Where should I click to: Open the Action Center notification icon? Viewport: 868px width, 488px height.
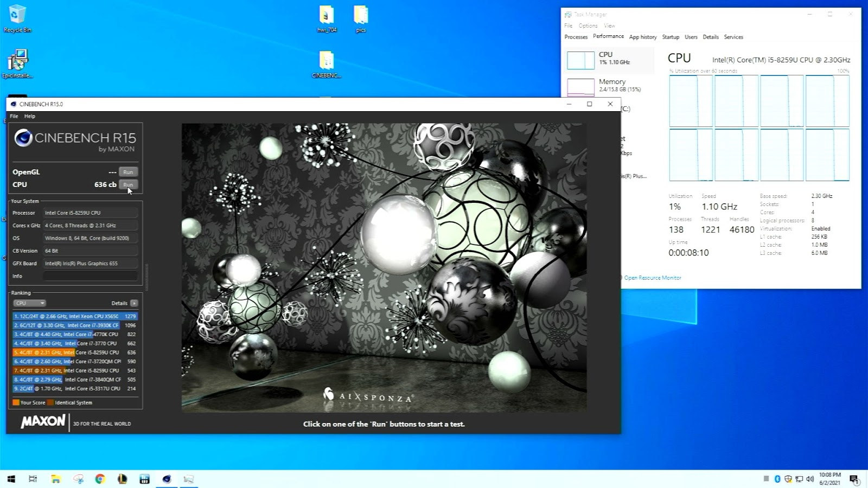click(x=854, y=479)
